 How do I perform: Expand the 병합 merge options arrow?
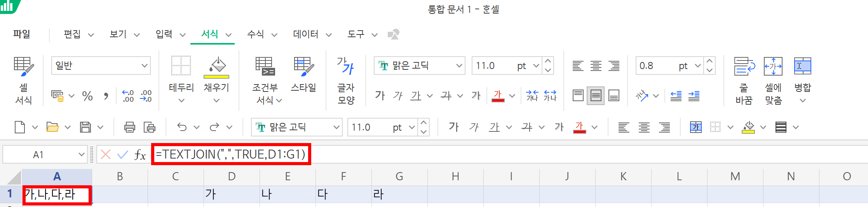click(803, 100)
